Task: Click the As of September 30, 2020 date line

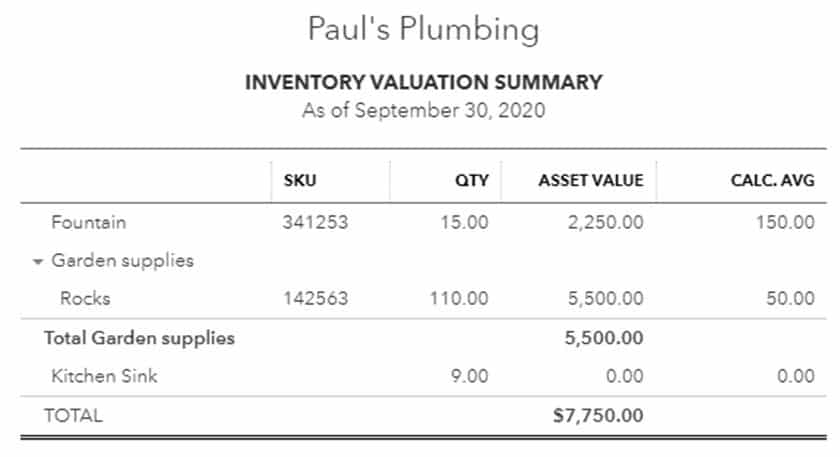Action: point(424,110)
